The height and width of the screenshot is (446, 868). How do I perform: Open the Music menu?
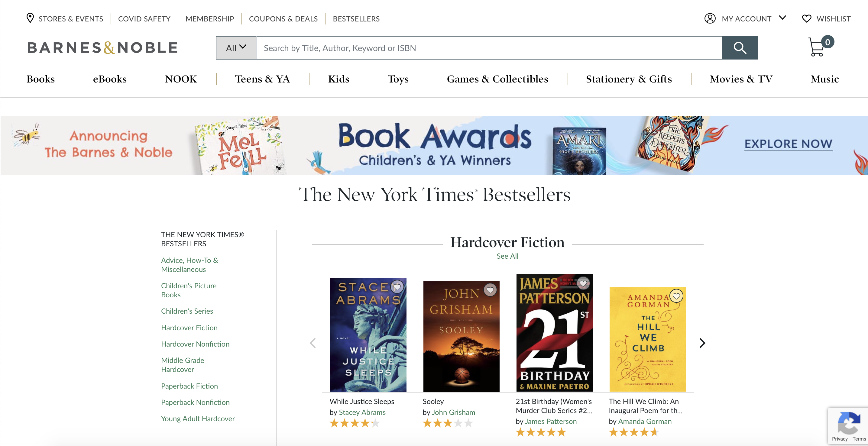click(824, 79)
